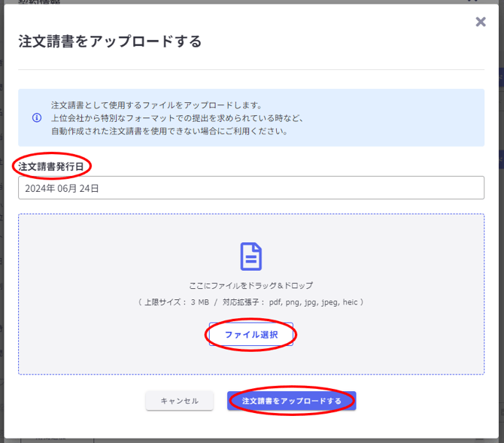Image resolution: width=504 pixels, height=443 pixels.
Task: Select the year 2024年 in the date field
Action: [x=38, y=189]
